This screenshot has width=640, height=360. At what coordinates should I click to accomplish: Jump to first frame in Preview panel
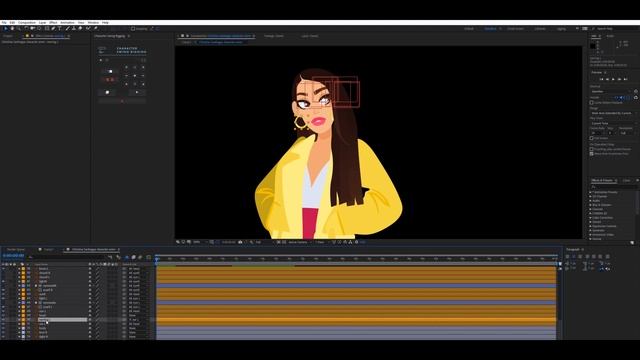pos(601,79)
